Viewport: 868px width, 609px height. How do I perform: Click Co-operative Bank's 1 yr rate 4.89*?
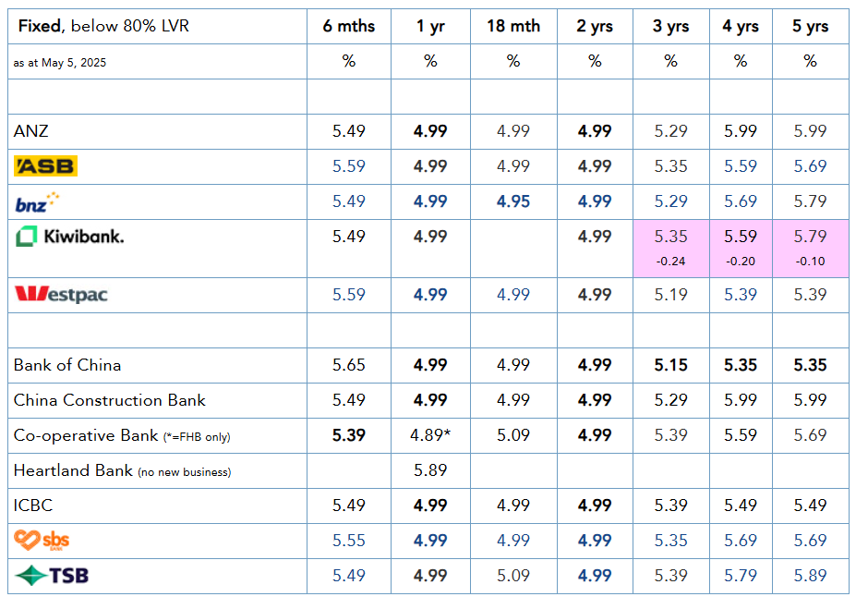430,435
